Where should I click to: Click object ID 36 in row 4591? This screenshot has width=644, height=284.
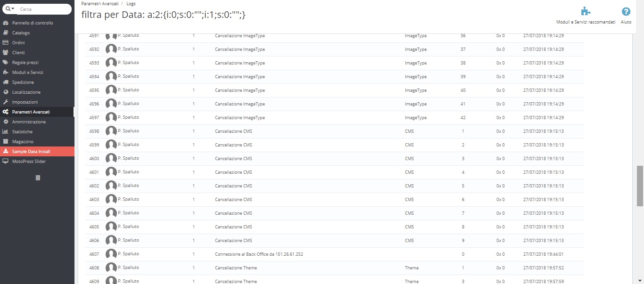point(463,36)
